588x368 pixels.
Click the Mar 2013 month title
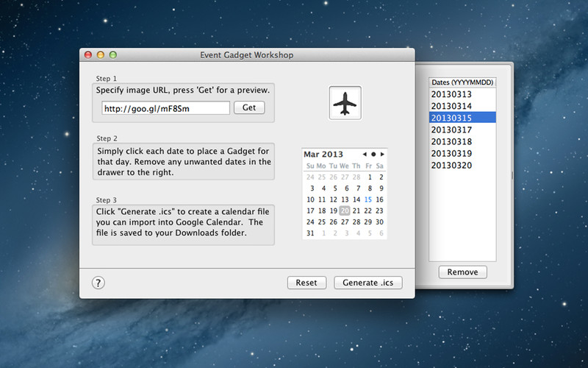coord(323,155)
